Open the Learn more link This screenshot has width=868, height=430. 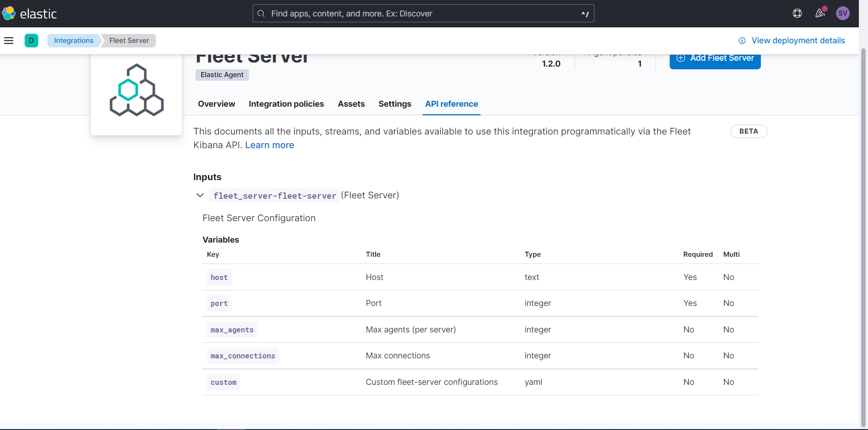coord(269,145)
